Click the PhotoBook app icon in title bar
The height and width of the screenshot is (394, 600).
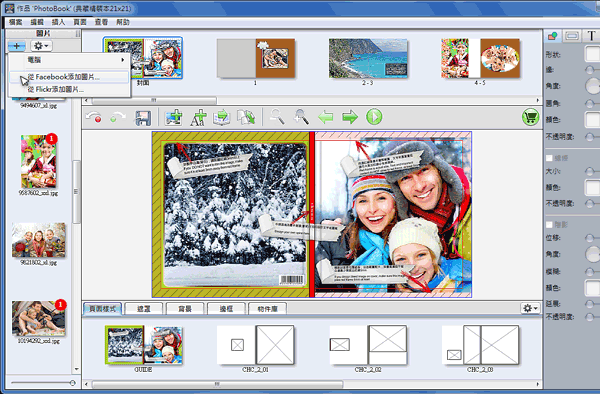coord(10,8)
